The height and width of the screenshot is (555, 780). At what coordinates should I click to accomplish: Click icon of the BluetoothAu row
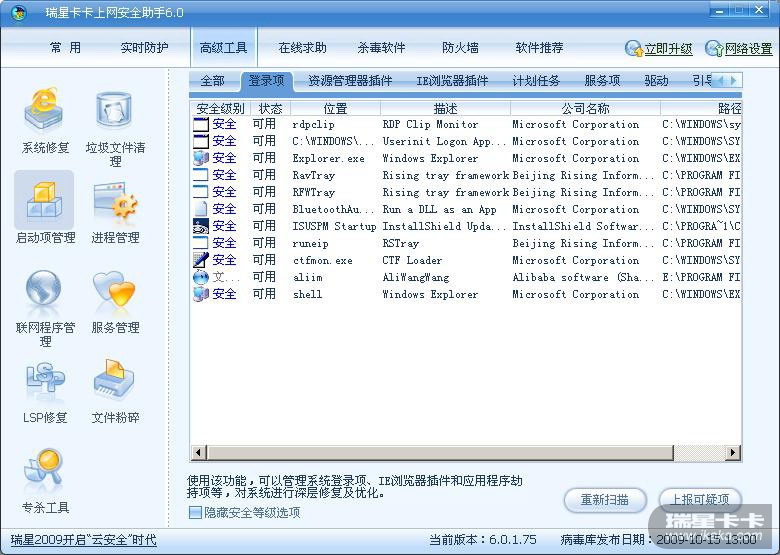pyautogui.click(x=200, y=209)
